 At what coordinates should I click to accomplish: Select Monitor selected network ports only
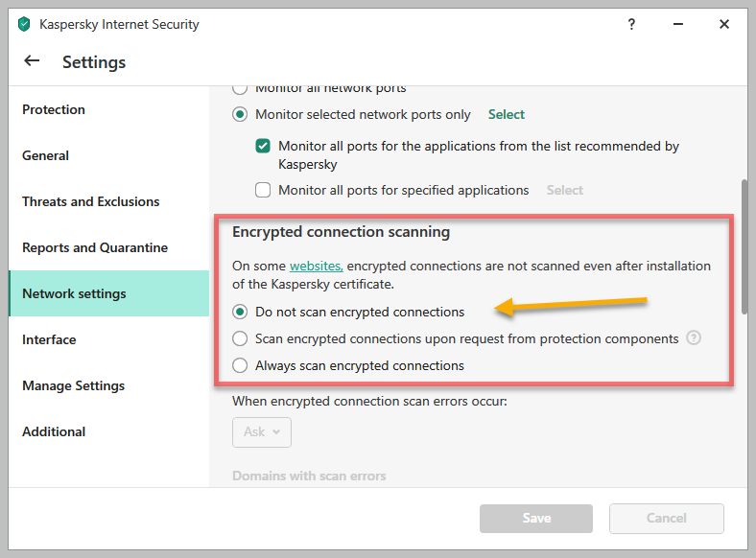[x=240, y=114]
